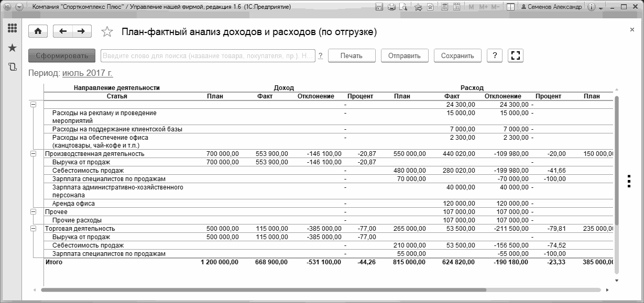Collapse the unnamed first group in report tree
The width and height of the screenshot is (644, 303).
[34, 105]
